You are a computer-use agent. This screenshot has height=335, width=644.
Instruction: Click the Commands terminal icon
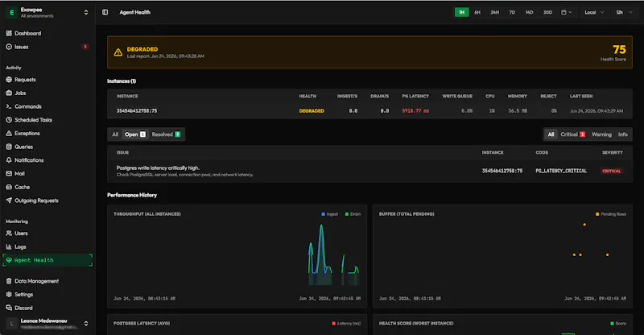coord(9,106)
